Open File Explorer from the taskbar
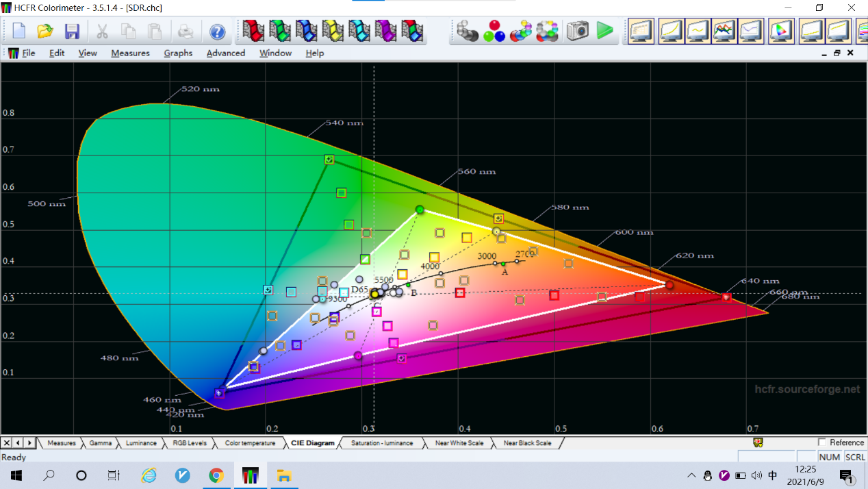The image size is (868, 489). click(283, 475)
